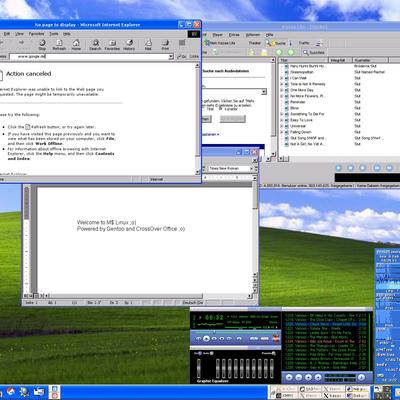Open red lifesaver icon in the taskbar
Viewport: 400px width, 400px height.
pyautogui.click(x=10, y=391)
